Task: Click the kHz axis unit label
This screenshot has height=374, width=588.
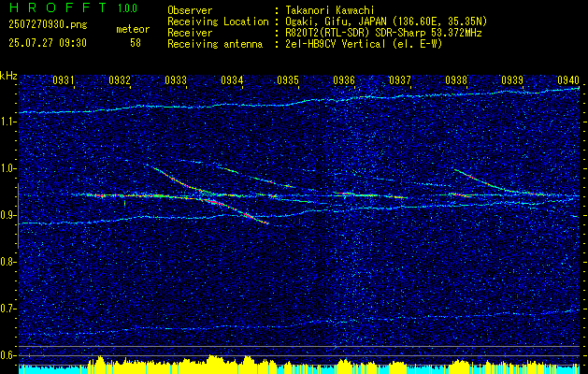Action: pyautogui.click(x=8, y=76)
